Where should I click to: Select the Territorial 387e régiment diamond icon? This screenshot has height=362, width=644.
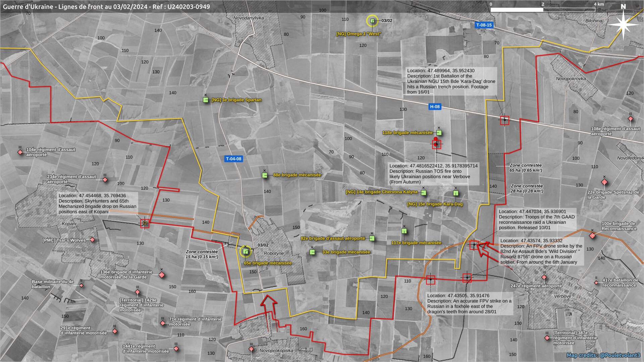(547, 338)
